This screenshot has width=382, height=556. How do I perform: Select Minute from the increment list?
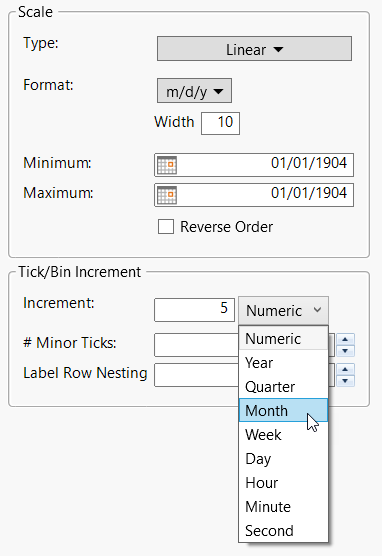(x=283, y=506)
